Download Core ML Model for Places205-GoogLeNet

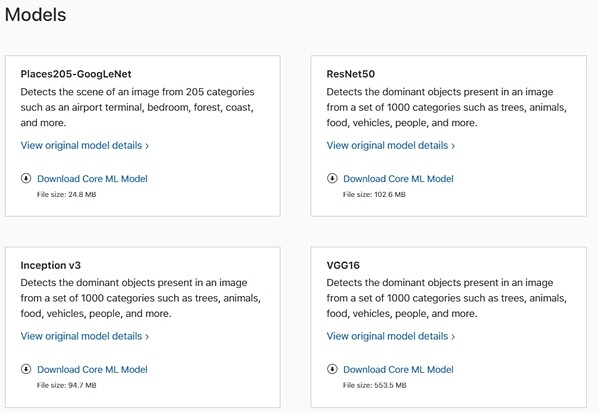click(92, 178)
